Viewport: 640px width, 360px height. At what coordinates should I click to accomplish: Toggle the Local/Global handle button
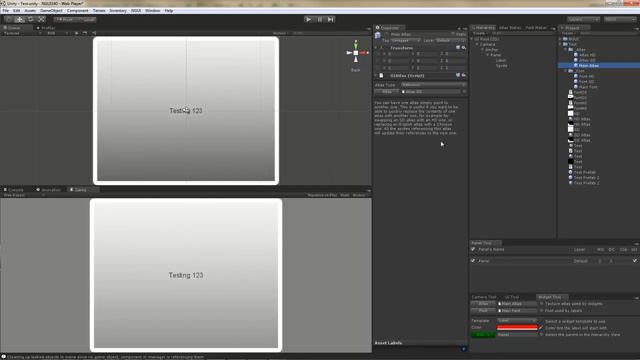[x=86, y=19]
